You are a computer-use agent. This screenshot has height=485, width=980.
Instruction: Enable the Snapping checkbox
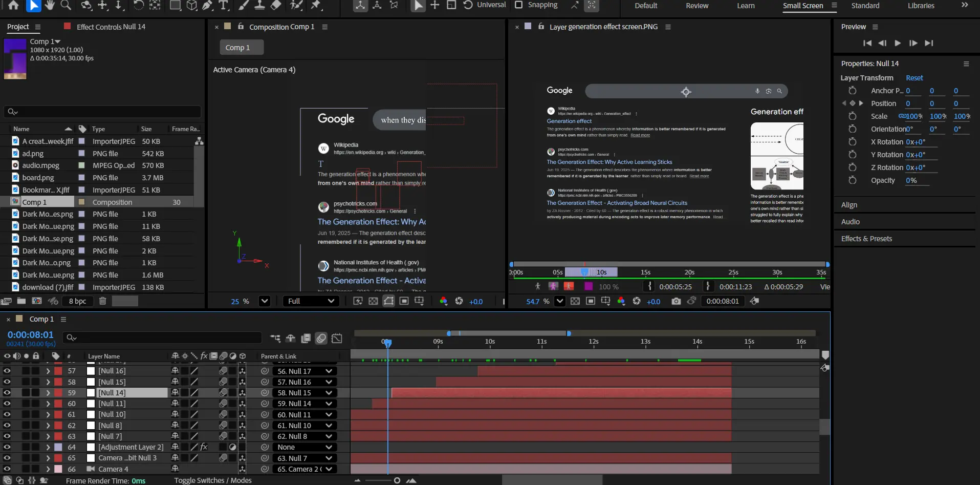(518, 5)
